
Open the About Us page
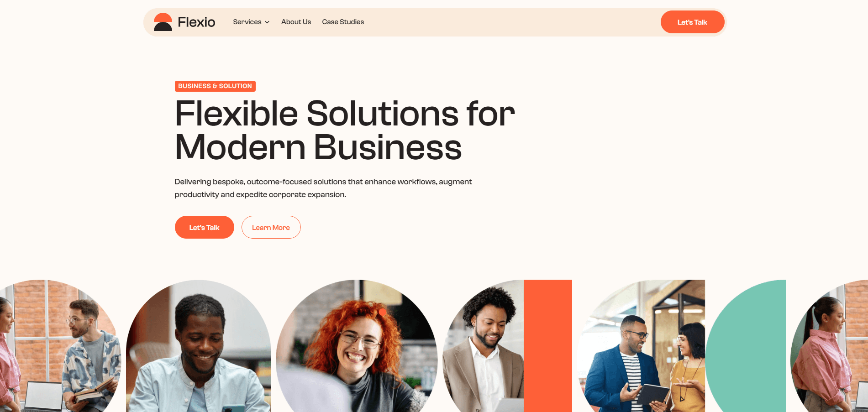coord(296,22)
